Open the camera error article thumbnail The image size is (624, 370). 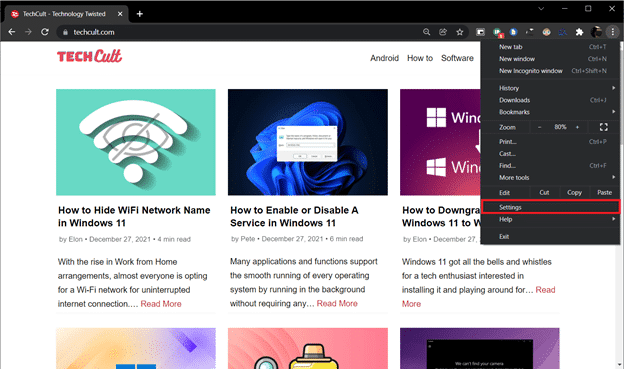pos(480,349)
